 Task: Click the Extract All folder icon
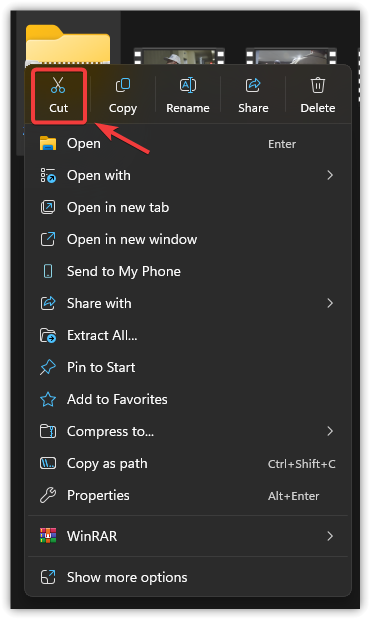point(48,335)
